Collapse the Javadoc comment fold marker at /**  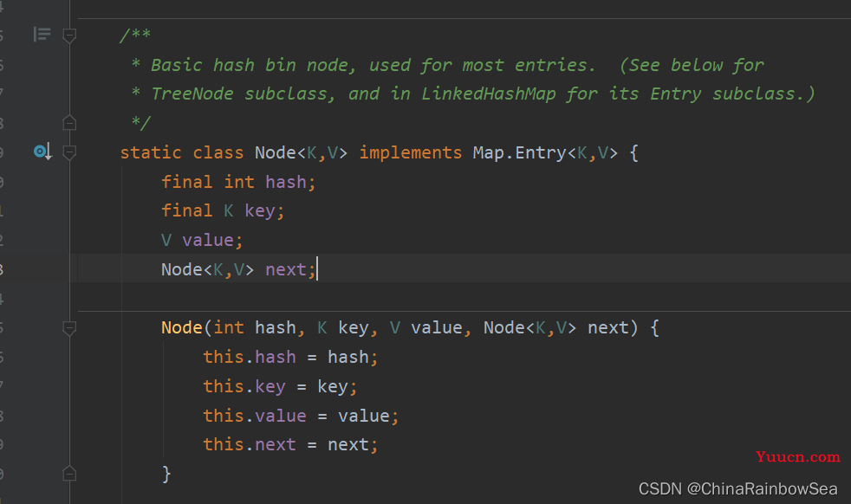pos(69,36)
